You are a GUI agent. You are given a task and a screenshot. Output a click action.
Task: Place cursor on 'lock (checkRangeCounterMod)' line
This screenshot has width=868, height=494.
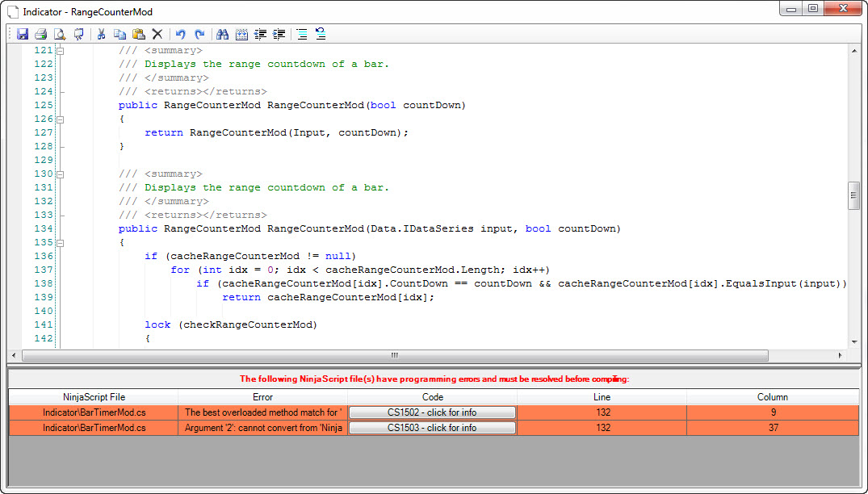231,324
